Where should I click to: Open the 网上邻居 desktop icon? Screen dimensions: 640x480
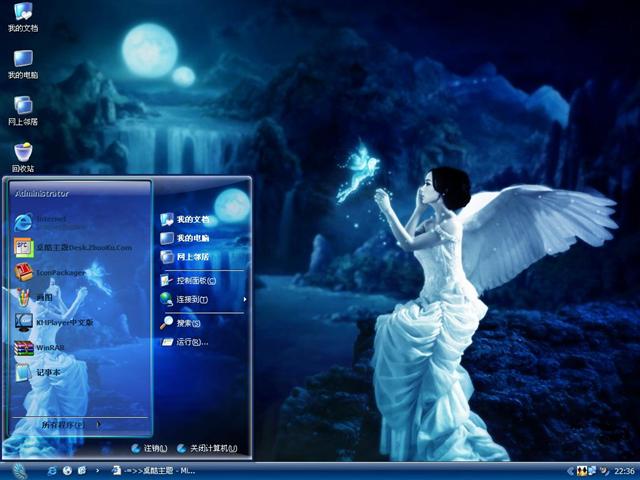(23, 111)
